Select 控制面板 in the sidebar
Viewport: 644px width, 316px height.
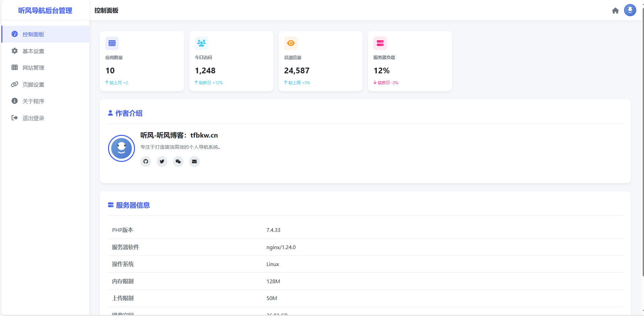tap(45, 34)
